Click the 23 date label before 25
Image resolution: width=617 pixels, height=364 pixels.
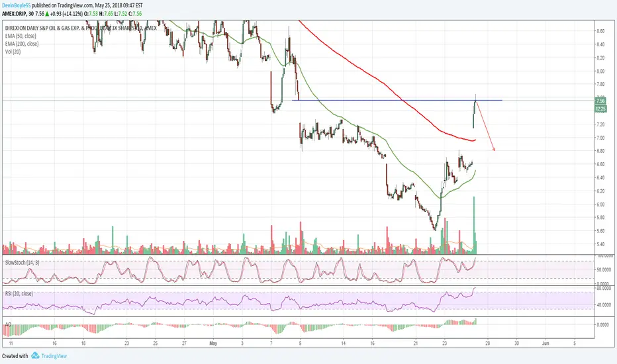coord(126,343)
